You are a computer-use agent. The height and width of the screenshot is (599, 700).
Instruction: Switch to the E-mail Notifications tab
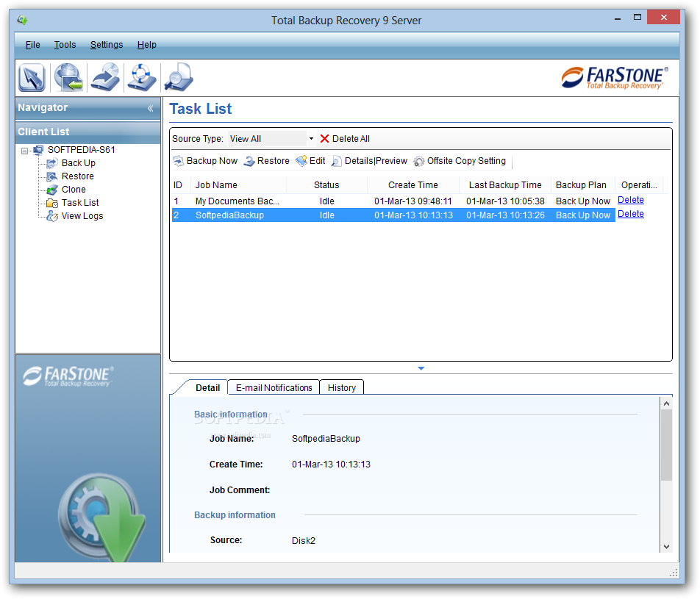pos(274,387)
